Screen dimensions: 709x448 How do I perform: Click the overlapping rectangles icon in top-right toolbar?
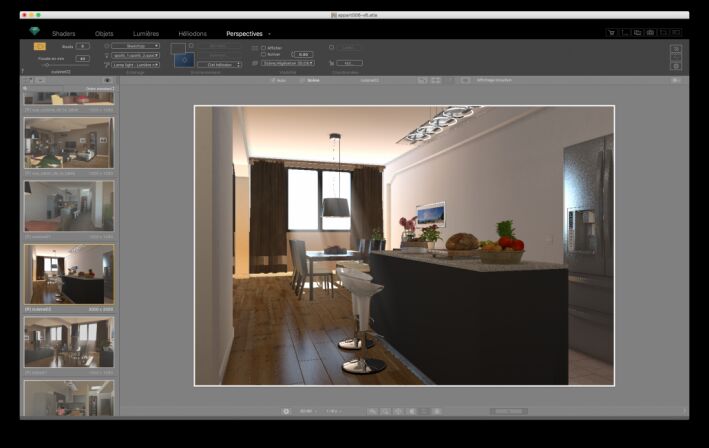[x=638, y=33]
